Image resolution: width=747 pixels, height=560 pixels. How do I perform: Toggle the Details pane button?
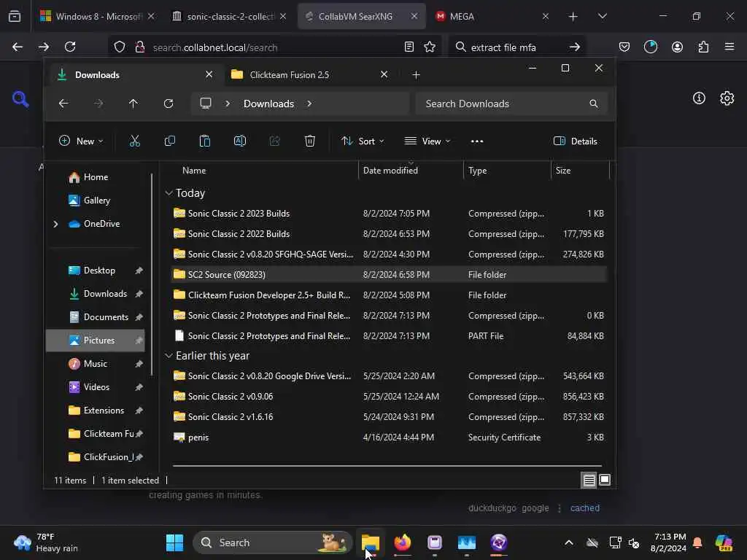(x=575, y=141)
